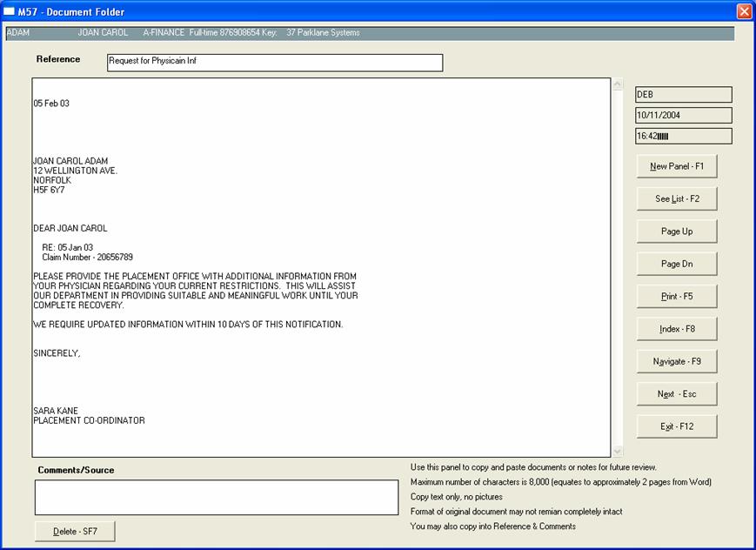Click the 'PLACEMENT CO-ORDINATOR' title line

coord(89,420)
